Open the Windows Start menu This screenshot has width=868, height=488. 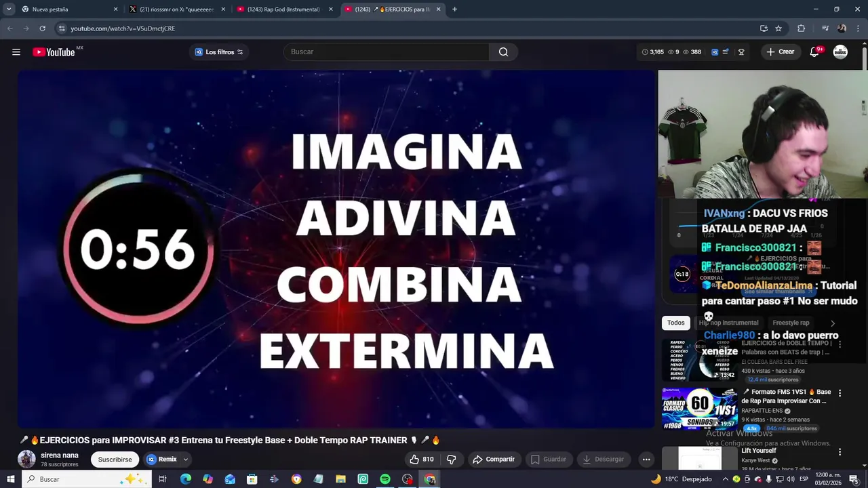coord(10,479)
